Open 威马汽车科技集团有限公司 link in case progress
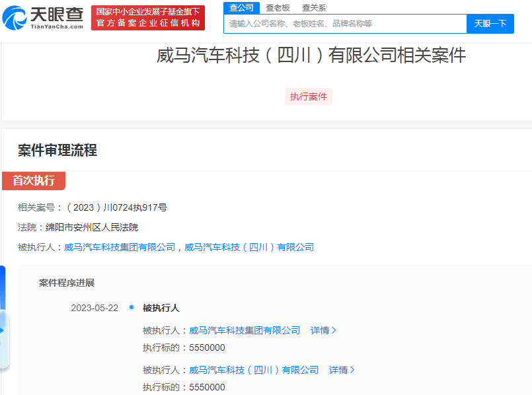Screen dimensions: 532x395 (245, 330)
